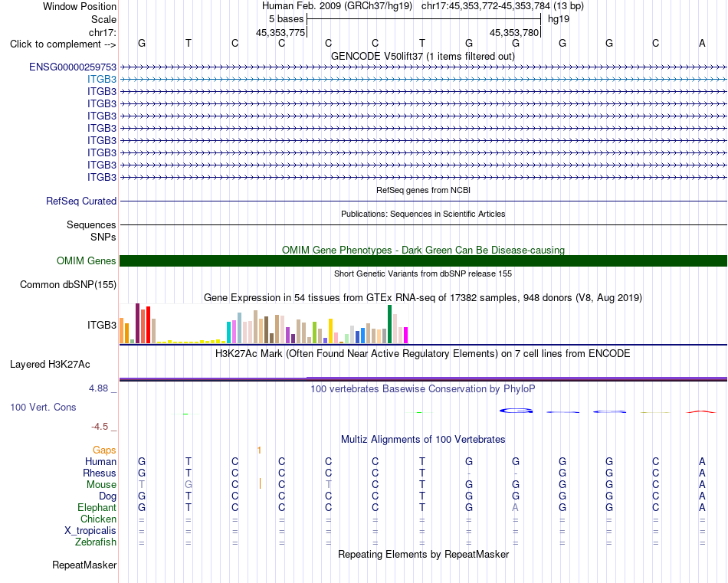Viewport: 728px width, 583px height.
Task: Click the SNPs track label
Action: (103, 237)
